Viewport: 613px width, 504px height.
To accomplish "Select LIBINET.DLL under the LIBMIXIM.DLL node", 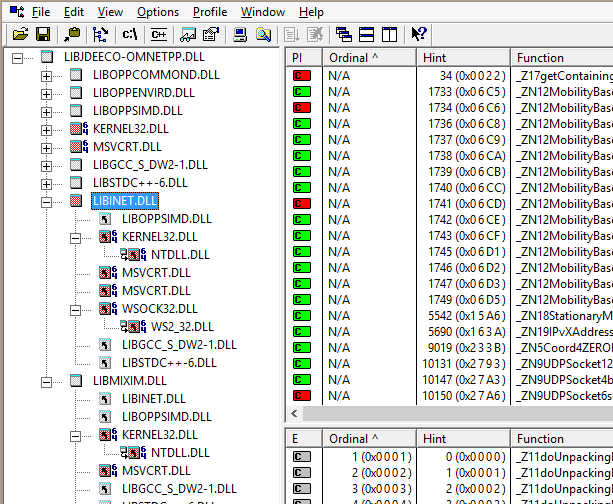I will tap(154, 399).
